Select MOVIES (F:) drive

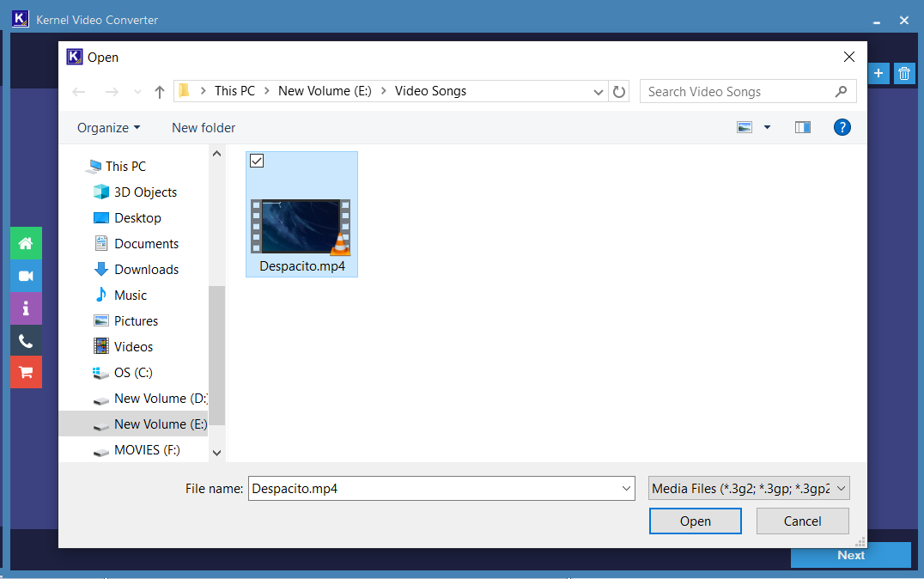(147, 450)
